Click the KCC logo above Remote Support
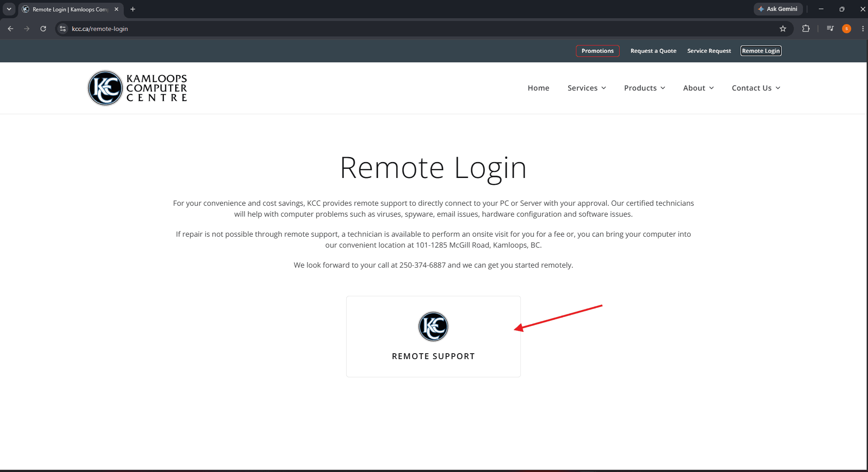 [433, 326]
